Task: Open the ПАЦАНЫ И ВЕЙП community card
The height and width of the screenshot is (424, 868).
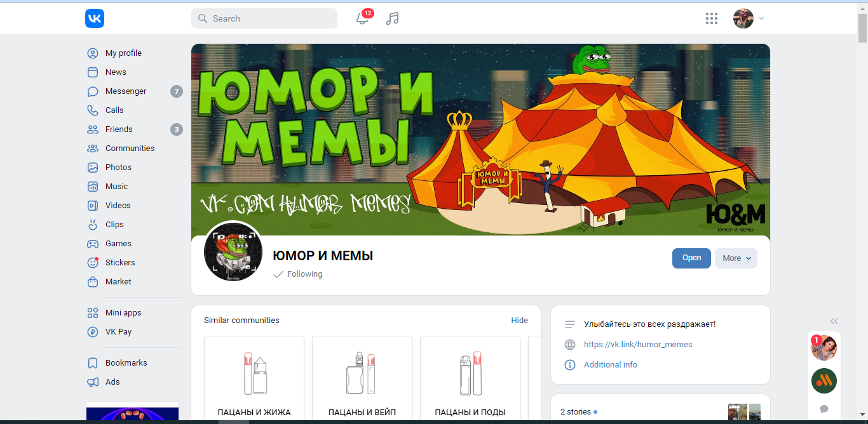Action: 362,380
